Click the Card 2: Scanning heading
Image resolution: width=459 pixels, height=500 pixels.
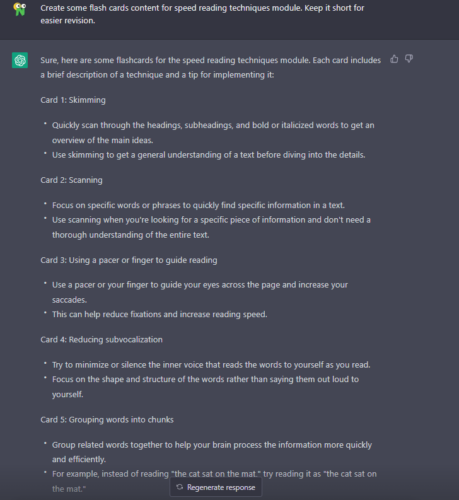71,180
